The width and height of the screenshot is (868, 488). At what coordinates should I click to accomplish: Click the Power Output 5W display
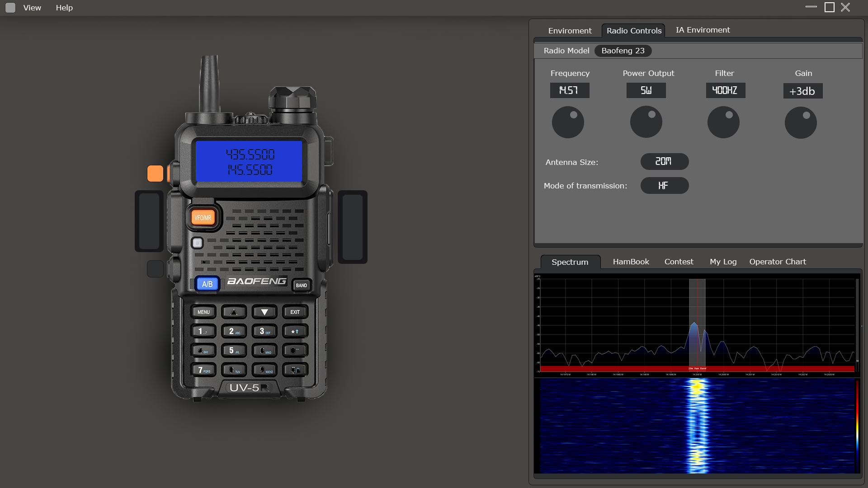646,90
